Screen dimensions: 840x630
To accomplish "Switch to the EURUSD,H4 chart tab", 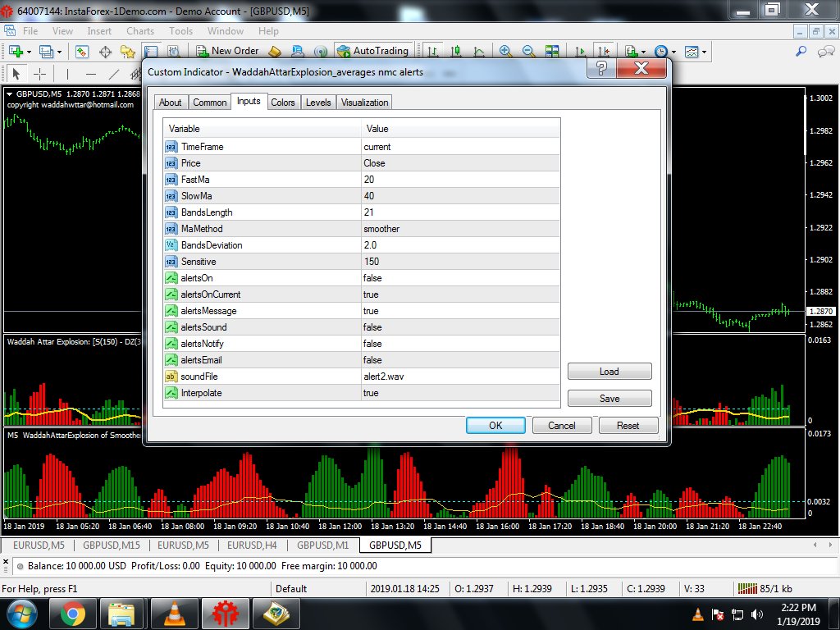I will click(252, 546).
